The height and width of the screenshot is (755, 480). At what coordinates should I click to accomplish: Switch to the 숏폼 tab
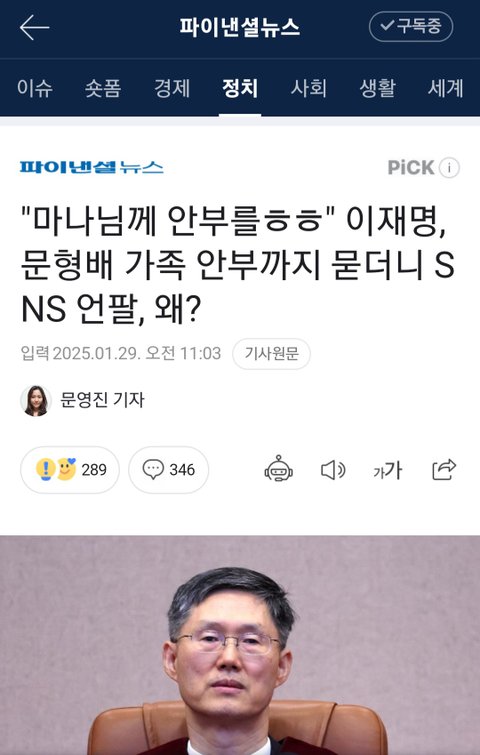click(103, 89)
